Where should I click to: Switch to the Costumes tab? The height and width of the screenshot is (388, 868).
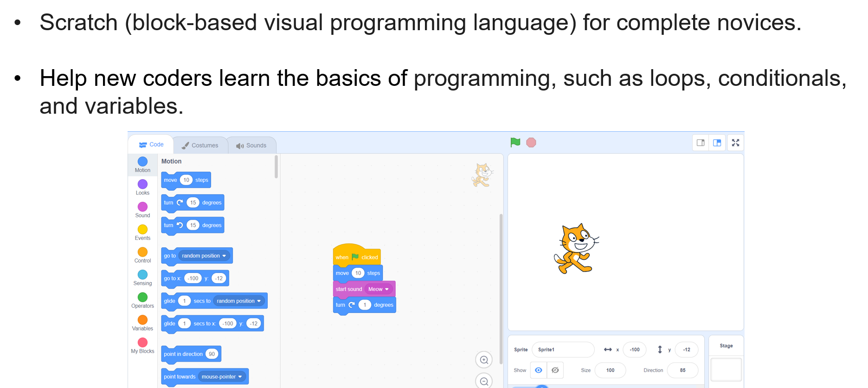(x=200, y=145)
